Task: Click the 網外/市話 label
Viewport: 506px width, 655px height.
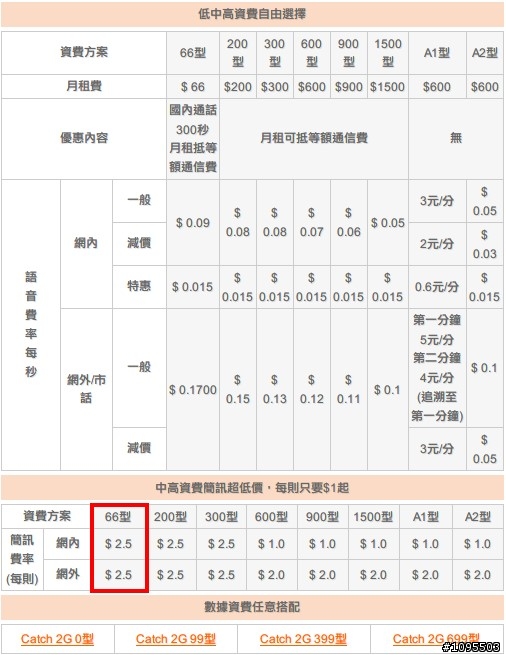Action: point(86,389)
